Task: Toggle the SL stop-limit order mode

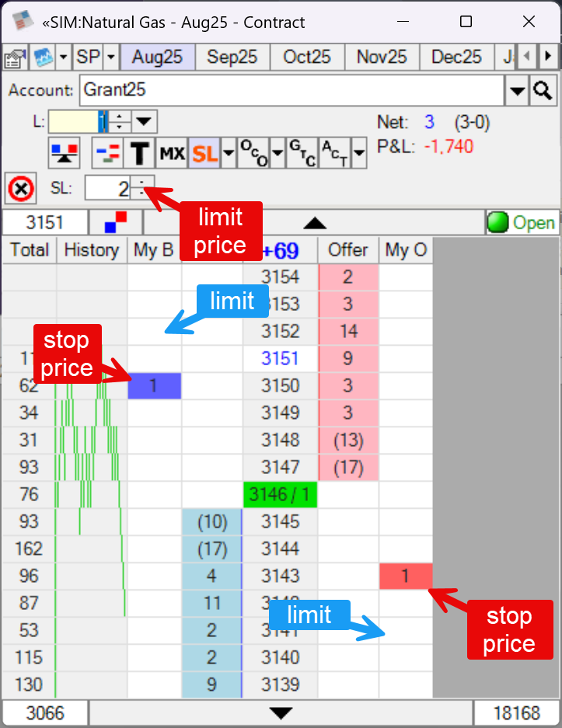Action: pyautogui.click(x=204, y=153)
